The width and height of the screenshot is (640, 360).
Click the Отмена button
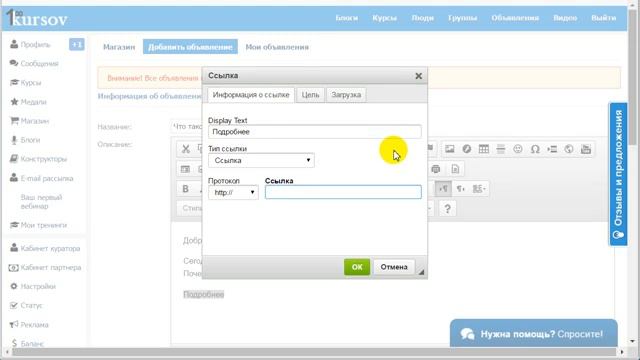click(x=394, y=267)
